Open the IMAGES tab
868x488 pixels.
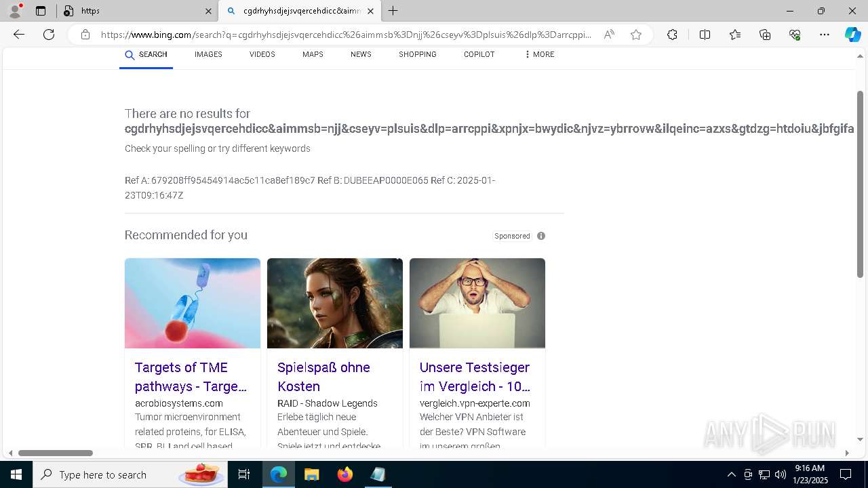point(208,54)
